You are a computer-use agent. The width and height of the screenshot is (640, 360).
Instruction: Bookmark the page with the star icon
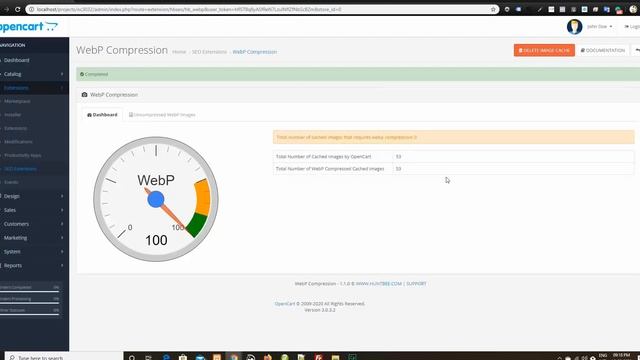point(493,9)
